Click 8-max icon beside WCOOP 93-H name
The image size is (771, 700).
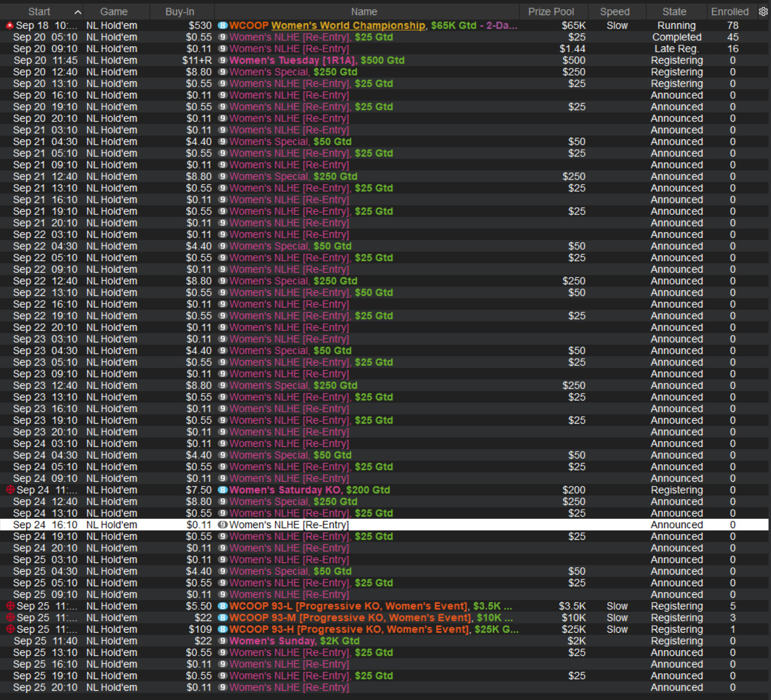[x=222, y=629]
